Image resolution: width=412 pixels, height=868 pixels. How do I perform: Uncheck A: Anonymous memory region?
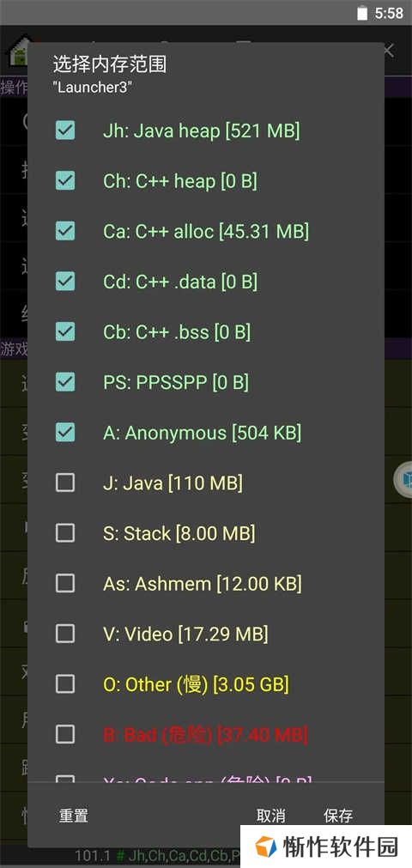click(x=65, y=433)
